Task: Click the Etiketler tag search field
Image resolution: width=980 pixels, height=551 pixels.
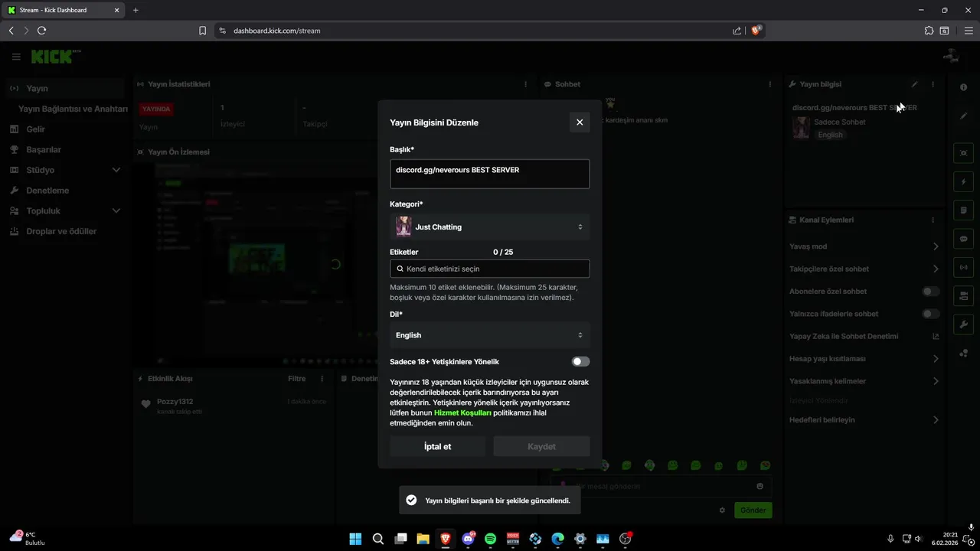Action: pos(489,269)
